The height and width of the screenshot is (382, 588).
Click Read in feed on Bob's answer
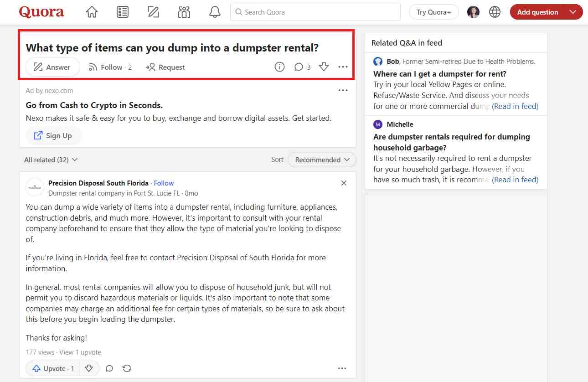pos(515,106)
